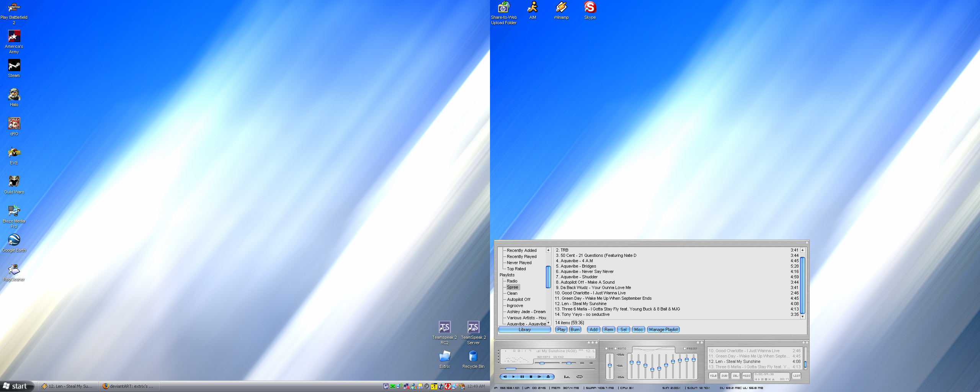This screenshot has height=392, width=980.
Task: Click the wireless network signal tray icon
Action: click(400, 386)
